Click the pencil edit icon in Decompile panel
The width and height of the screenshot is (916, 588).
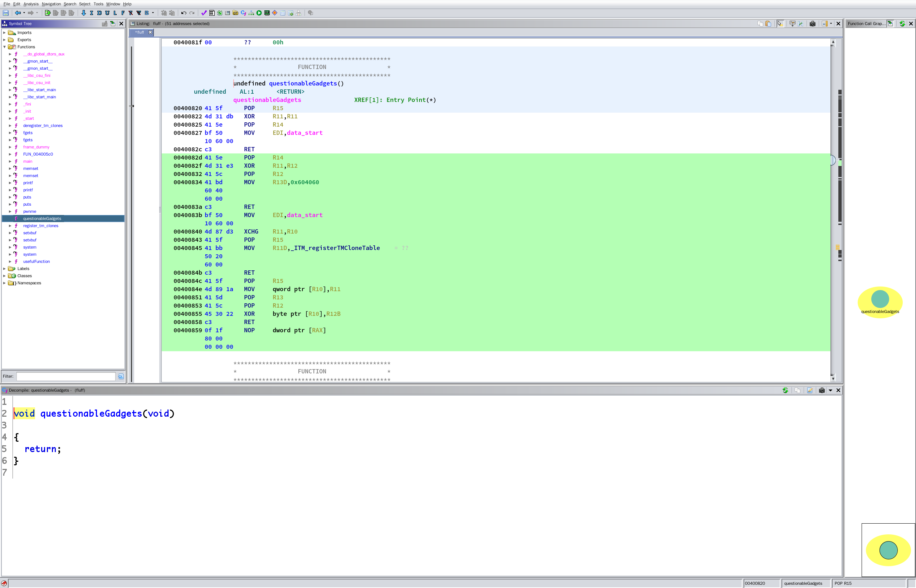coord(810,390)
